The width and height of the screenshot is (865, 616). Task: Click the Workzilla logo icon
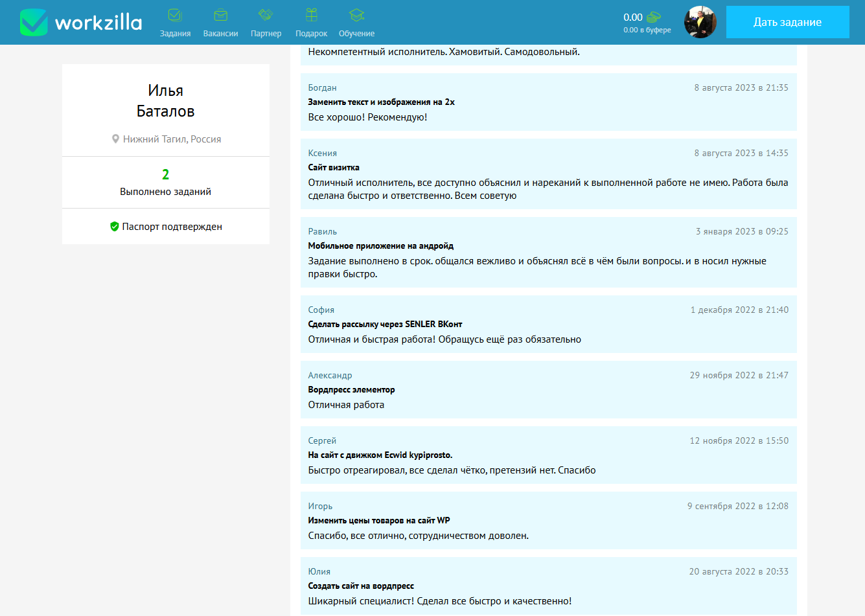(x=34, y=23)
